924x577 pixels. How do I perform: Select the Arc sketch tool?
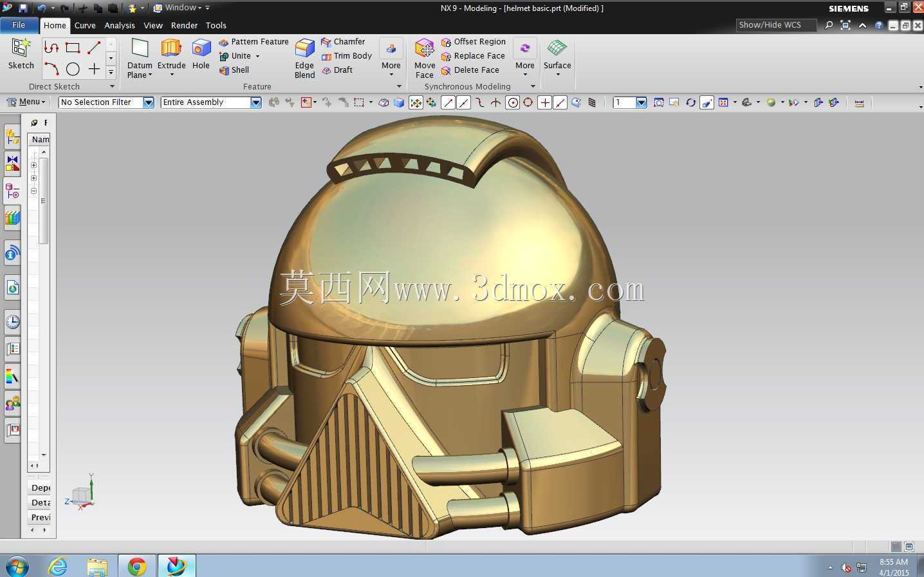pos(51,68)
